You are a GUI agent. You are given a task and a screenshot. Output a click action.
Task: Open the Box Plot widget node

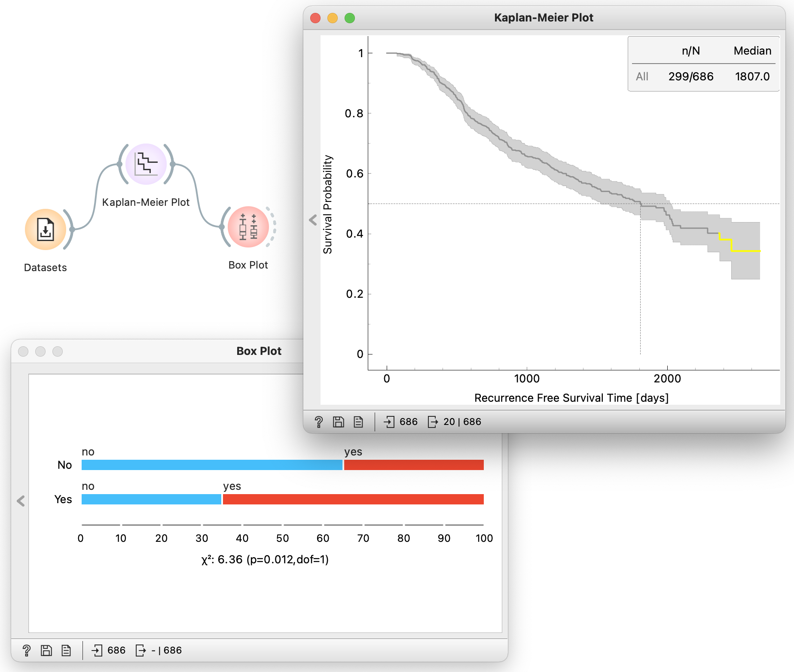(248, 227)
